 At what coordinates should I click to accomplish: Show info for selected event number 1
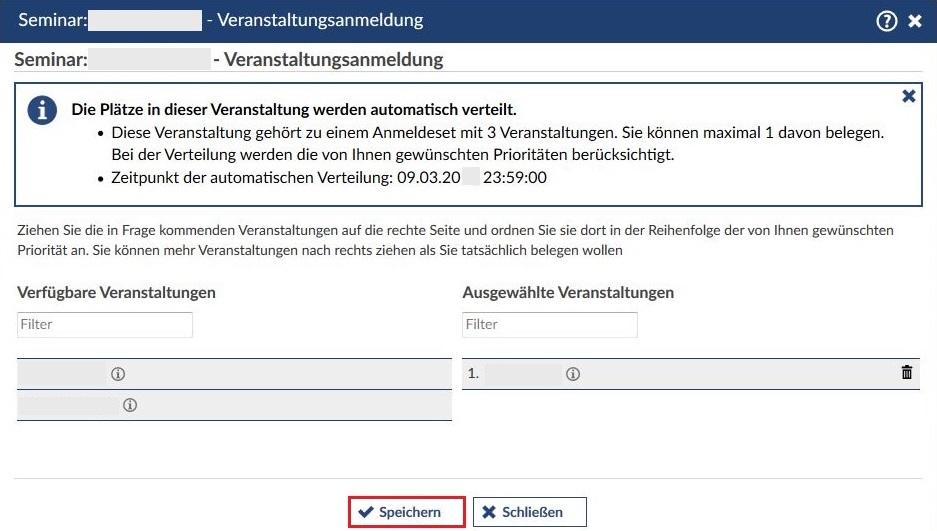573,374
